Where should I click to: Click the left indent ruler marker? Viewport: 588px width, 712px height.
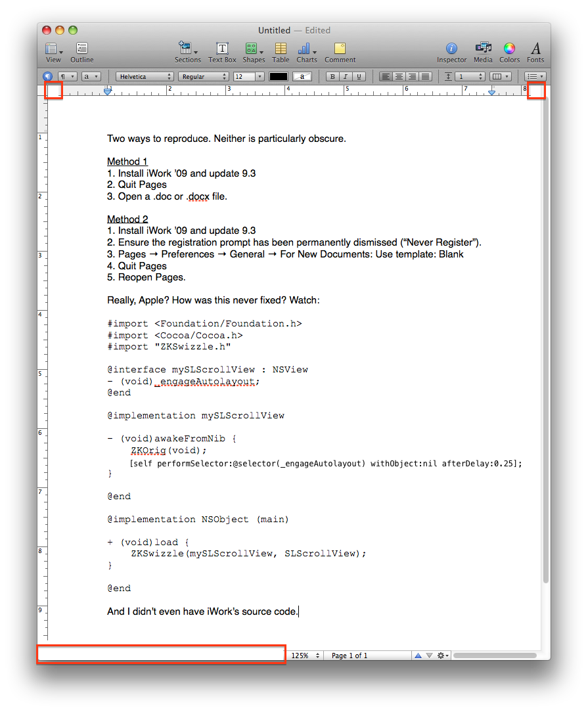[x=108, y=91]
